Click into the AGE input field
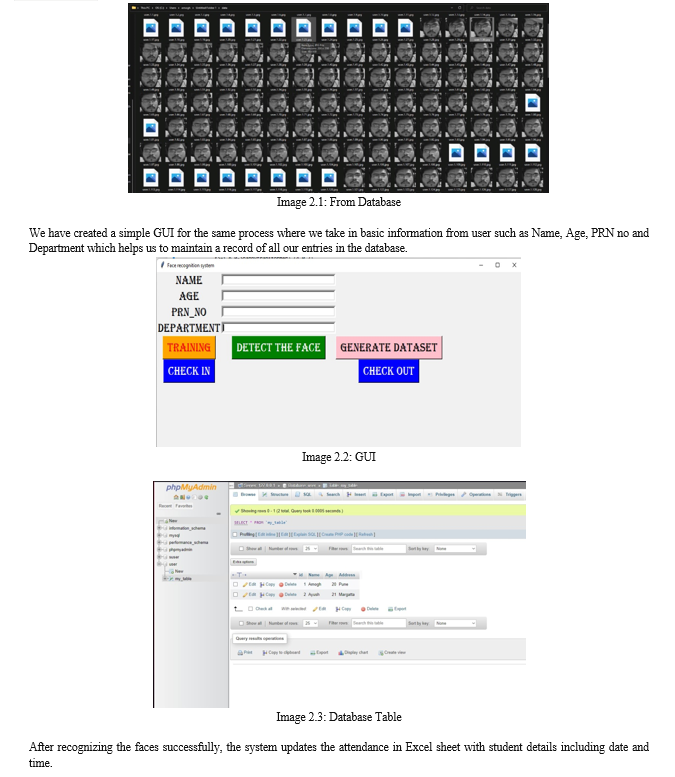 point(279,296)
